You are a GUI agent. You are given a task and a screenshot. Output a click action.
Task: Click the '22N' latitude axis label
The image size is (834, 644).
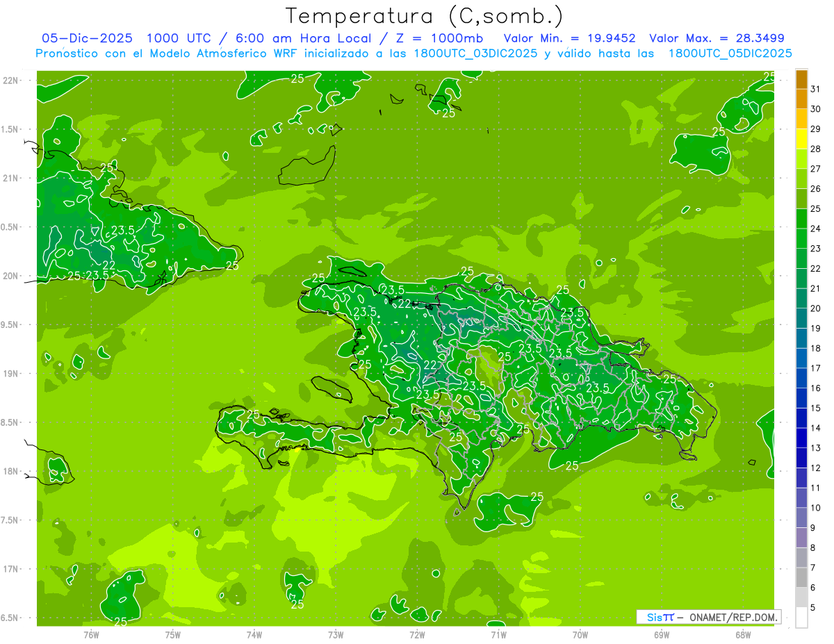click(11, 81)
